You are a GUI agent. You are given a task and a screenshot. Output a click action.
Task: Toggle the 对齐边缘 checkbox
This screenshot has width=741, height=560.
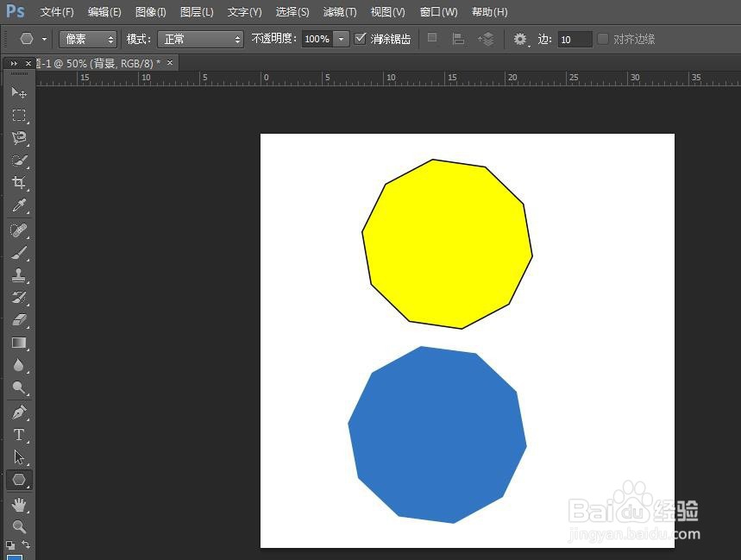tap(602, 39)
